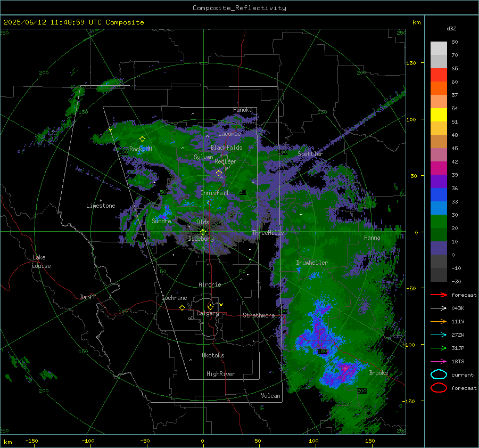Viewport: 479px width, 448px height.
Task: Select the Brooks town label
Action: 378,373
